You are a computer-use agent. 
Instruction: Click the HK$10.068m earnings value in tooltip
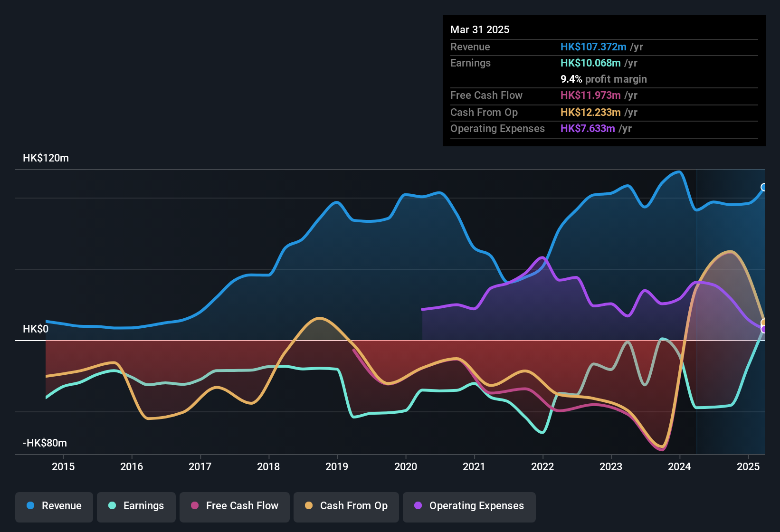590,63
